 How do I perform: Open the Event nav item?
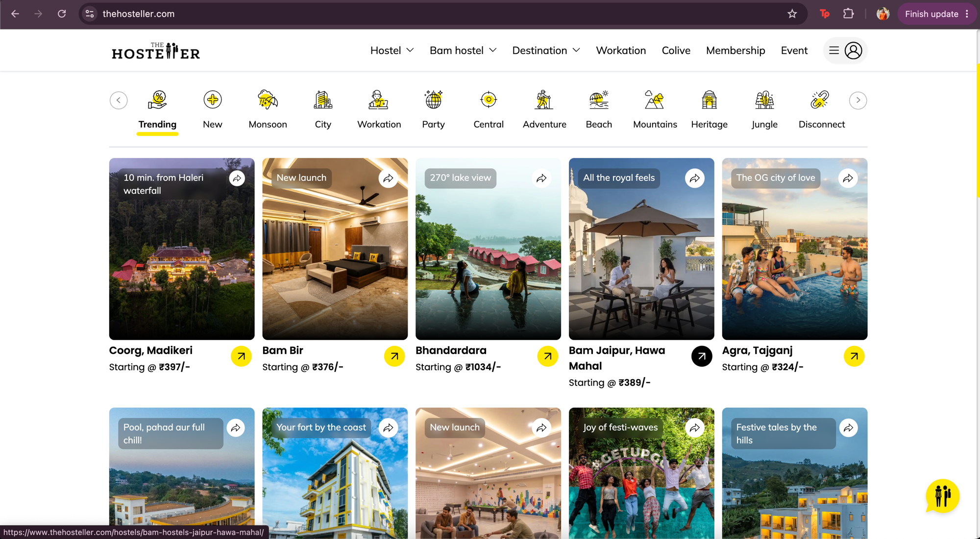(794, 50)
